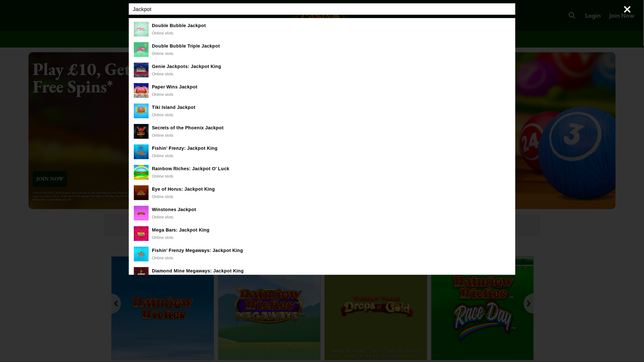This screenshot has width=644, height=362.
Task: Open the Fishin' Frenzy: Jackpot King result
Action: (x=184, y=148)
